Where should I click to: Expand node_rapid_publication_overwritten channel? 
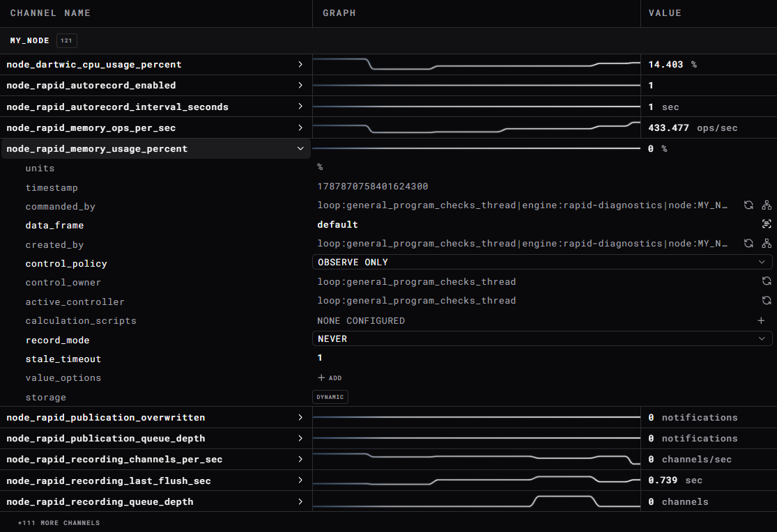300,418
